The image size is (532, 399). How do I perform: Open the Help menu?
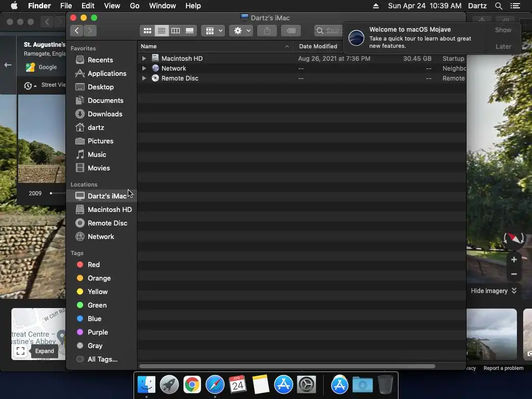pyautogui.click(x=193, y=6)
